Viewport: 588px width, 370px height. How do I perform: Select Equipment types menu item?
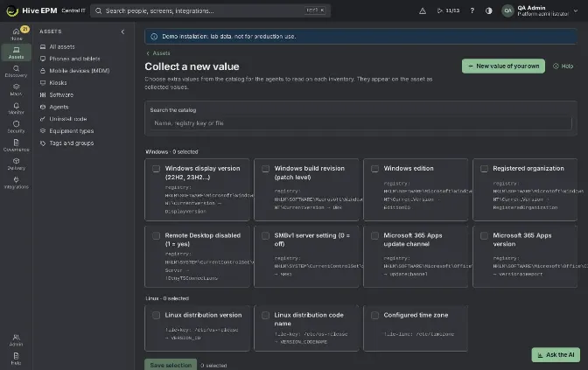(x=82, y=131)
